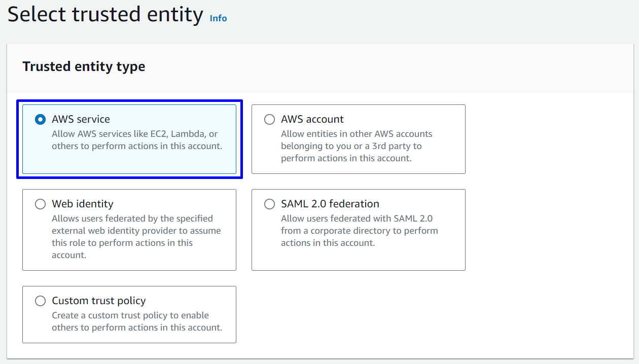This screenshot has width=639, height=364.
Task: Click the 'Trusted entity type' section header
Action: coord(84,66)
